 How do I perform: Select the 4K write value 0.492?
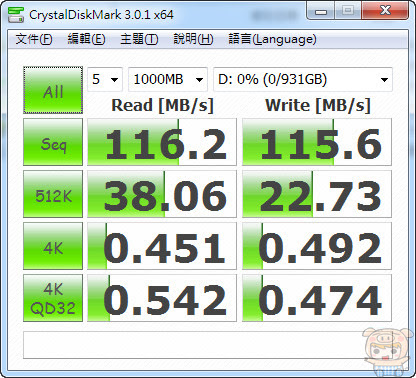pos(317,246)
